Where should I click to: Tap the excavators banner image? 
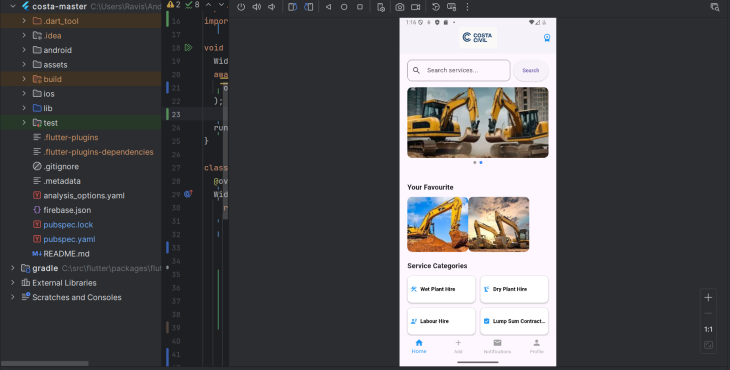pos(478,122)
